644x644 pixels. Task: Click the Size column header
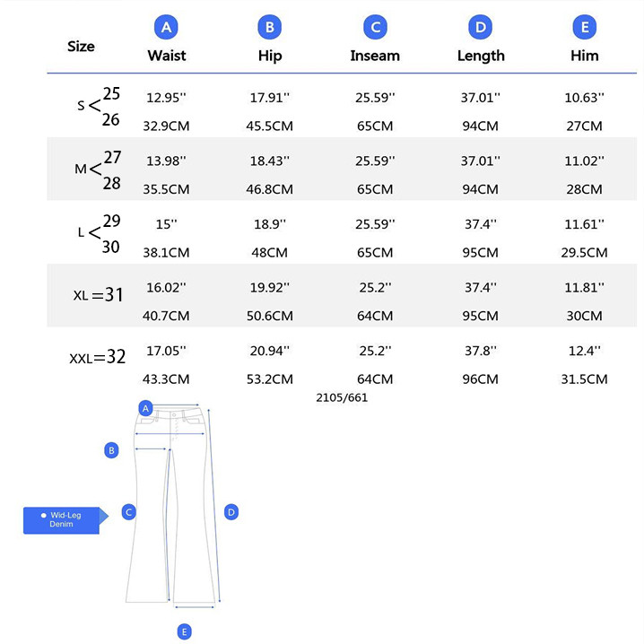pyautogui.click(x=81, y=47)
